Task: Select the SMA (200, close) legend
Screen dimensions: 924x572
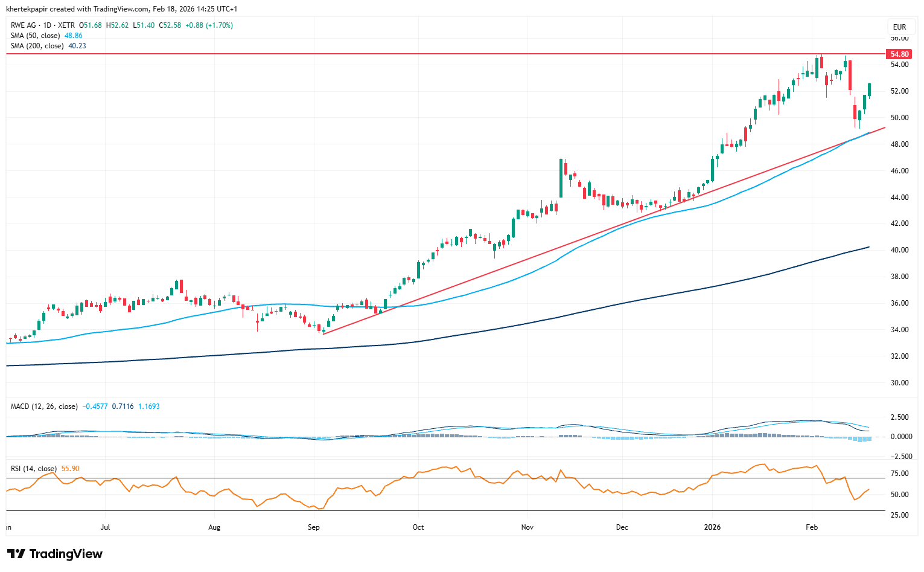Action: coord(37,46)
